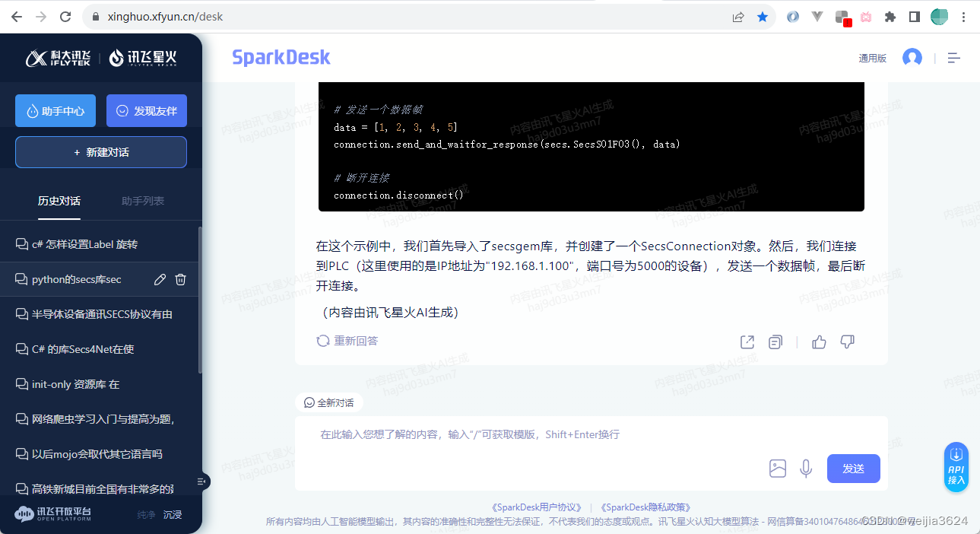
Task: Open 通用版 version selector
Action: tap(872, 58)
